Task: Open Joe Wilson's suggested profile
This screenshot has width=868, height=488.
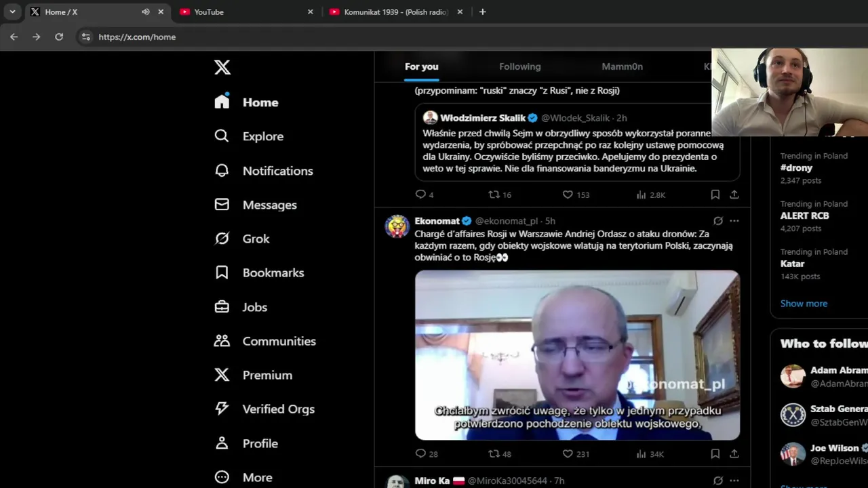Action: (823, 454)
